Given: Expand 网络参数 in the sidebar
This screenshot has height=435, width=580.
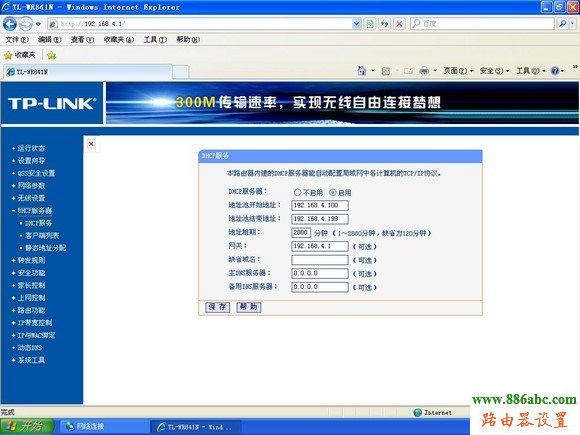Looking at the screenshot, I should pyautogui.click(x=31, y=186).
